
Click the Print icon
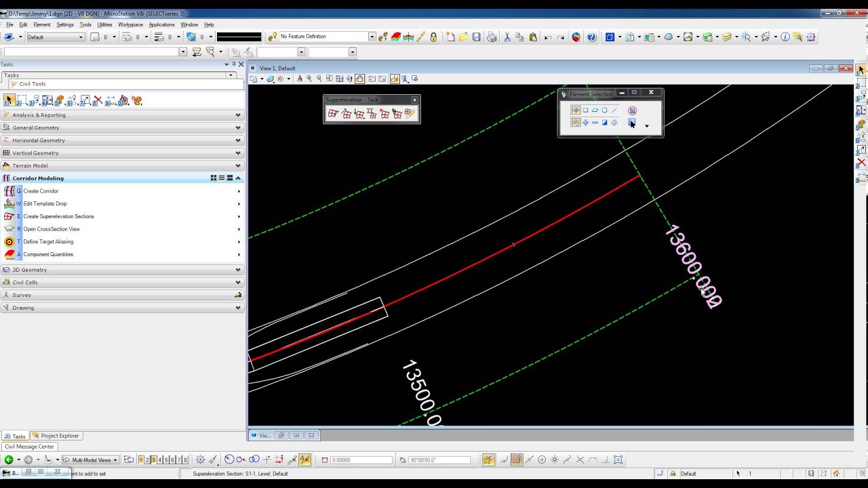coord(492,37)
